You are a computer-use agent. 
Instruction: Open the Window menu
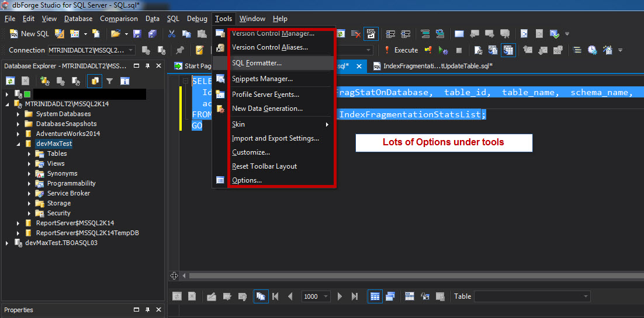click(x=252, y=19)
